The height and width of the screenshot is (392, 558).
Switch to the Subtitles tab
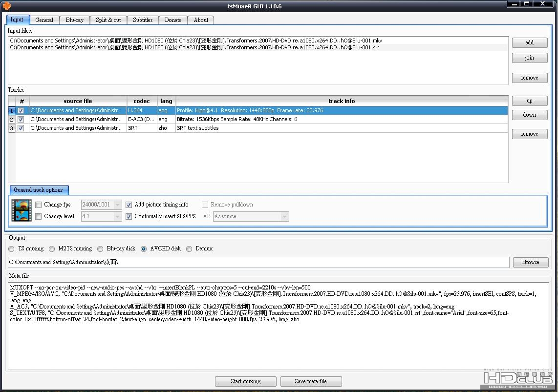pyautogui.click(x=143, y=20)
